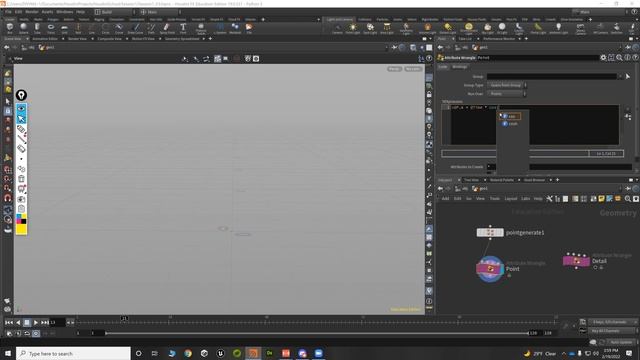Open the Main radial menu dropdown
Image resolution: width=640 pixels, height=360 pixels.
(x=160, y=12)
